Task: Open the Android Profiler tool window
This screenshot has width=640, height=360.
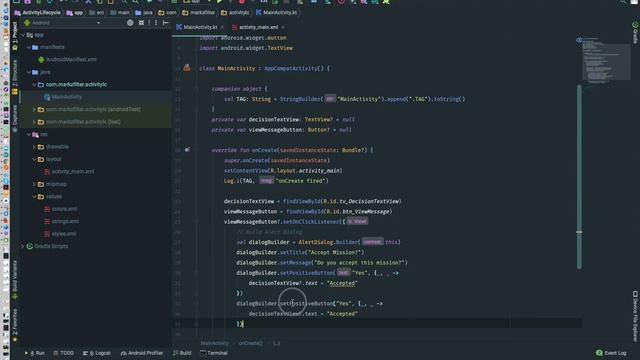Action: tap(142, 353)
